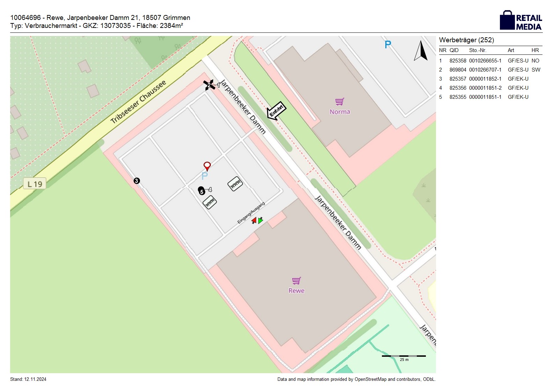This screenshot has height=392, width=554.
Task: Select the upper cart shelter icon
Action: (x=235, y=184)
